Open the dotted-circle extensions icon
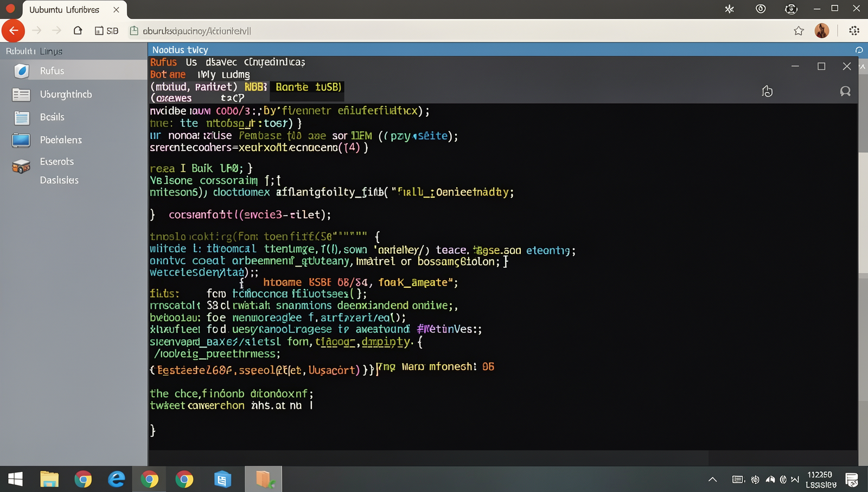Image resolution: width=868 pixels, height=492 pixels. [854, 31]
